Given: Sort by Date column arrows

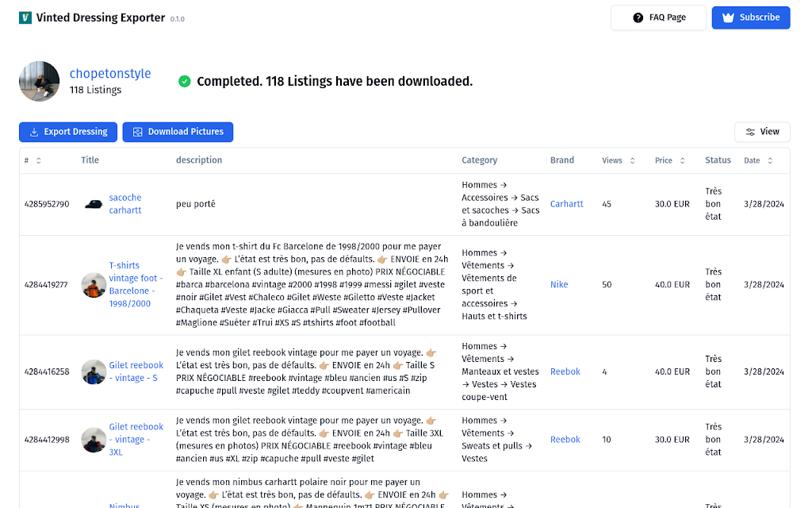Looking at the screenshot, I should pos(770,160).
